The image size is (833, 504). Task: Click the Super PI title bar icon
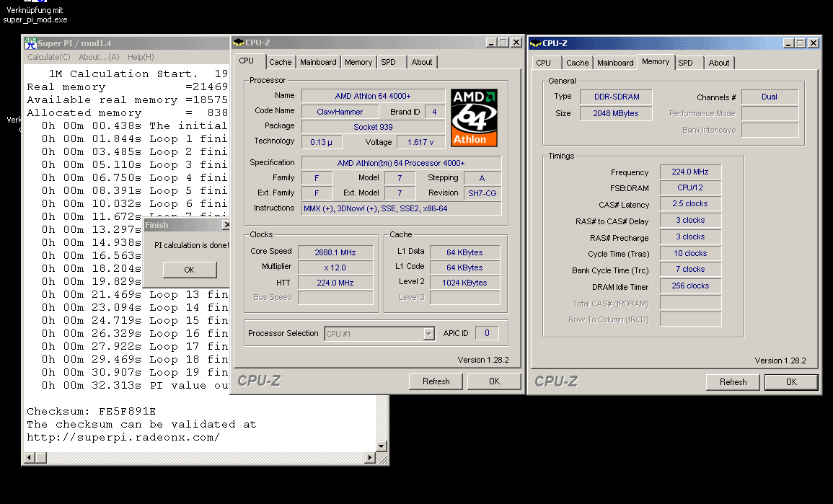(x=31, y=43)
